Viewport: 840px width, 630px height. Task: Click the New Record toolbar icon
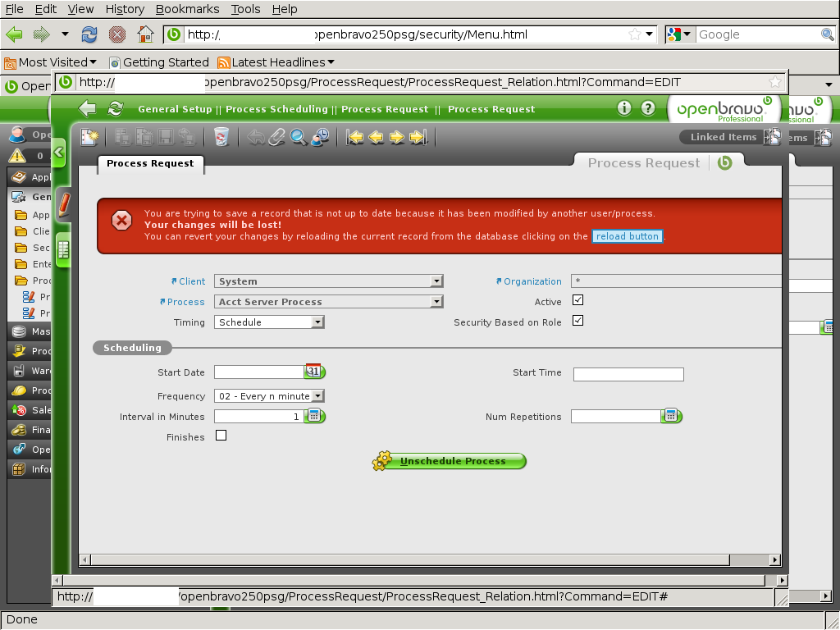pyautogui.click(x=89, y=138)
